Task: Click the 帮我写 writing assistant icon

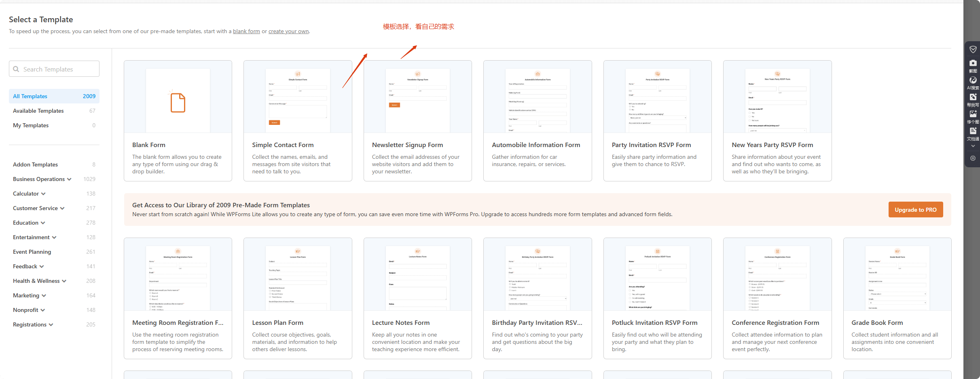Action: click(x=973, y=97)
